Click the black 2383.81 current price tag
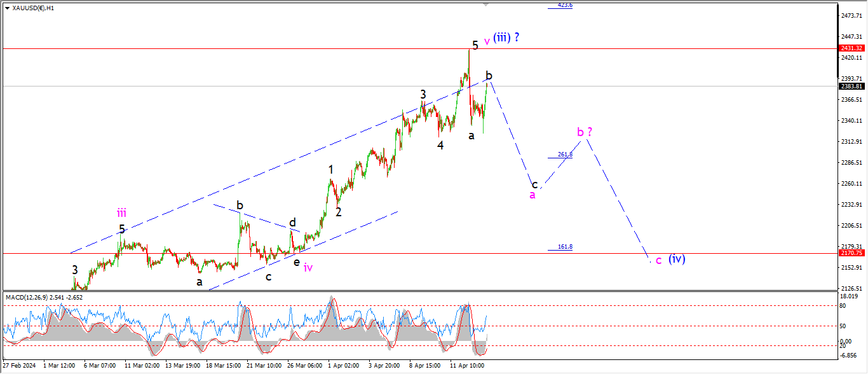 851,87
